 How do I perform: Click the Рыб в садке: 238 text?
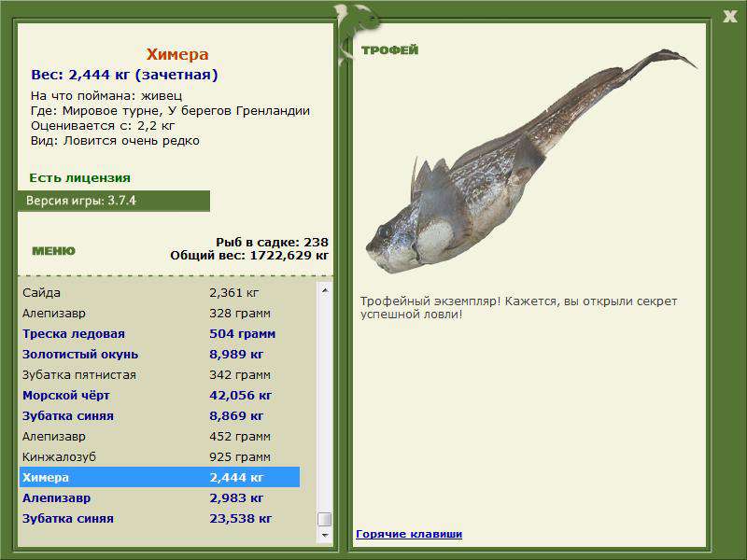coord(272,243)
